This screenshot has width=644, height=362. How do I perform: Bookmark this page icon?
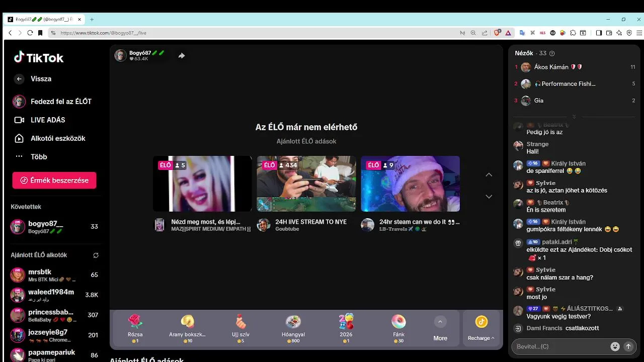tap(40, 33)
